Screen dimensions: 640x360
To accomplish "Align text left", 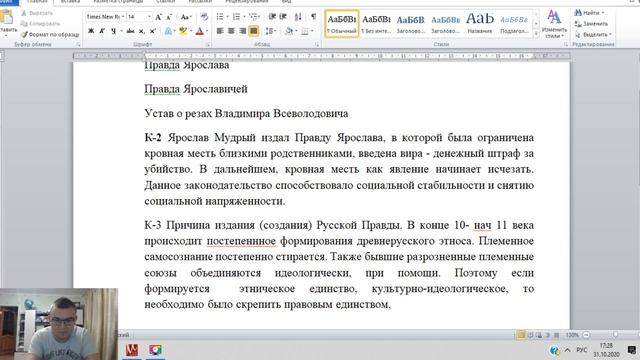I will [220, 31].
